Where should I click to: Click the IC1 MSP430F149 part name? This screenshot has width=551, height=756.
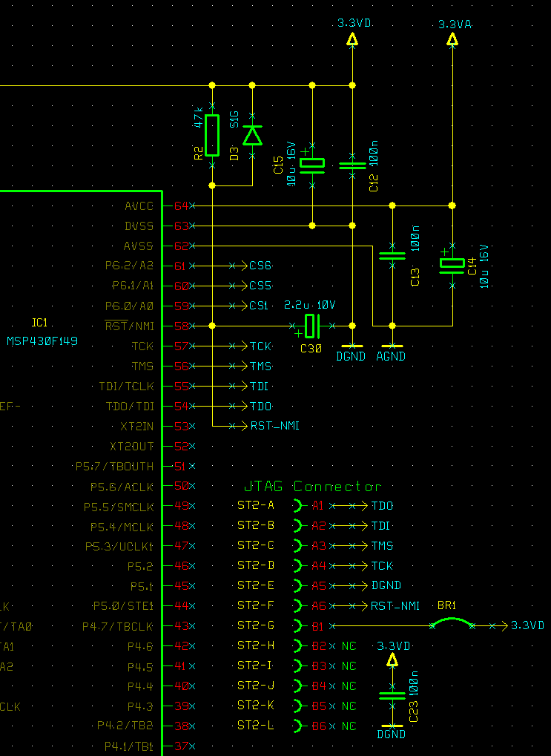[x=42, y=341]
